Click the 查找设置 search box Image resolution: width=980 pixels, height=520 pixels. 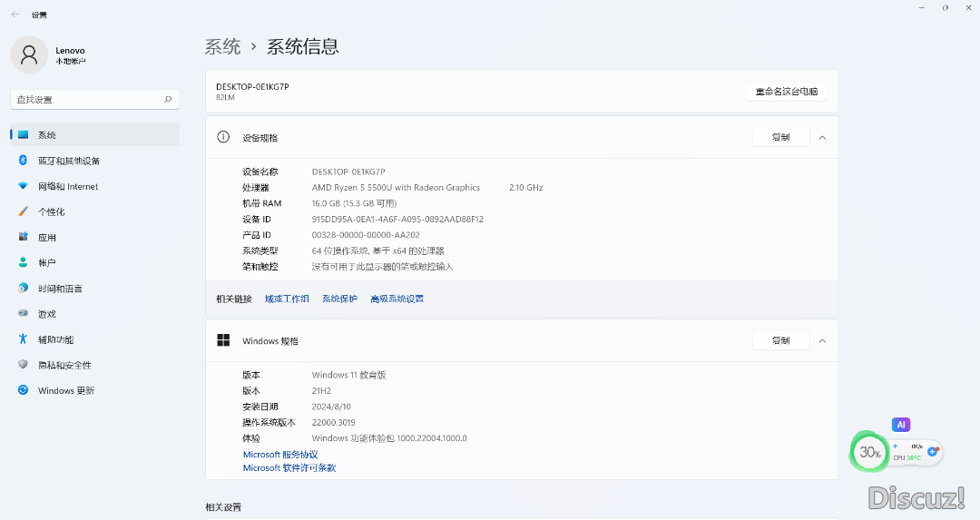[95, 100]
